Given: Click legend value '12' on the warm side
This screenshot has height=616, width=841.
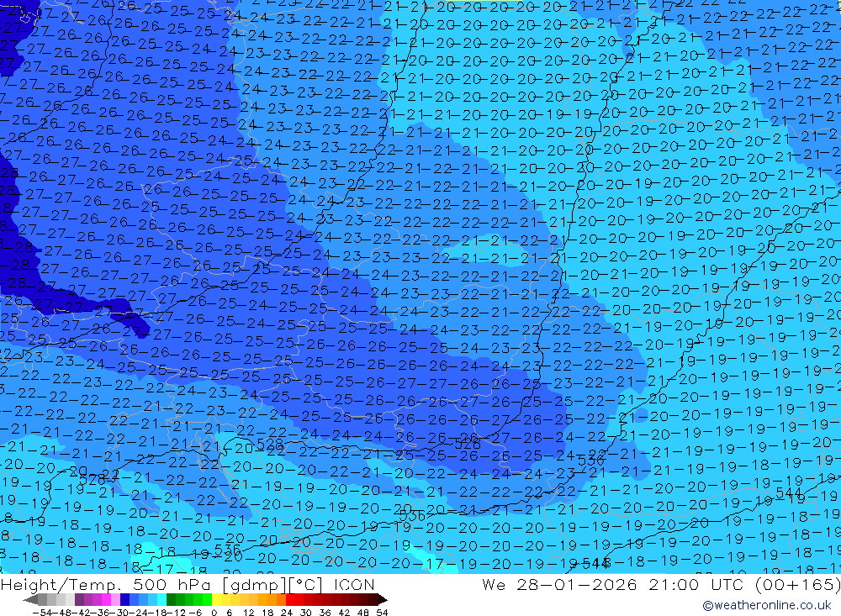Looking at the screenshot, I should point(248,613).
